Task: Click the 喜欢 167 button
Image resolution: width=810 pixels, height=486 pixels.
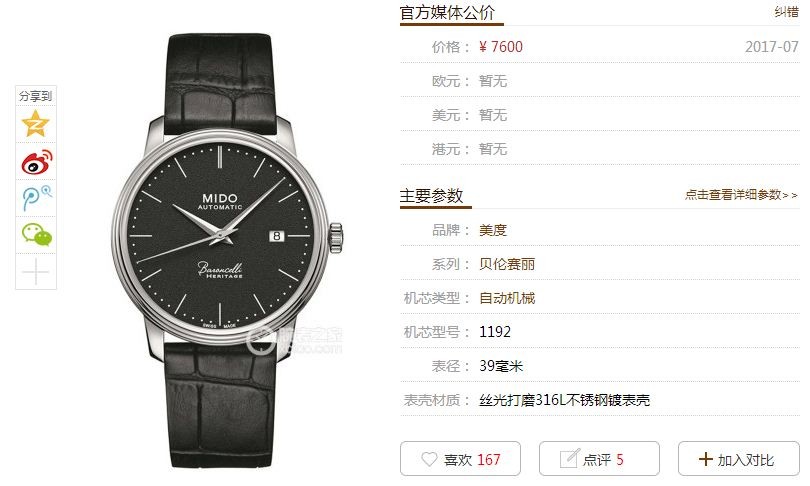Action: pyautogui.click(x=460, y=459)
